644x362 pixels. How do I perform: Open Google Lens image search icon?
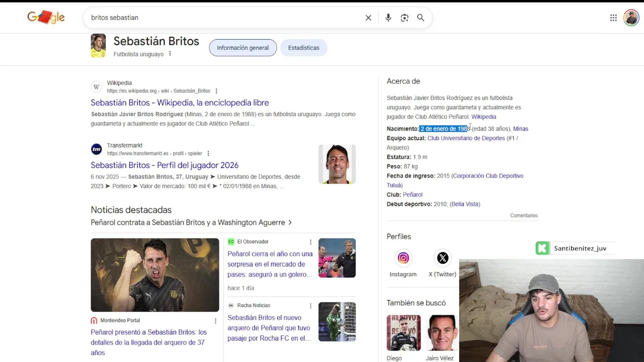tap(405, 18)
